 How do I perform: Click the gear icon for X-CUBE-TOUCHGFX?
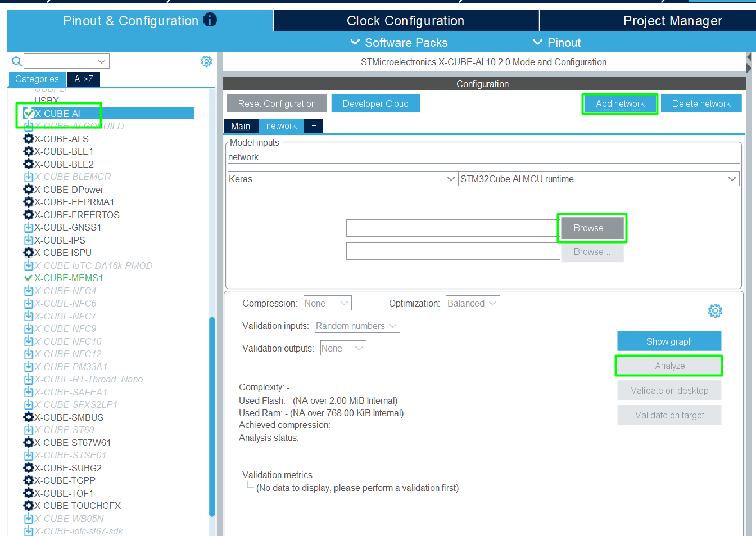coord(29,506)
